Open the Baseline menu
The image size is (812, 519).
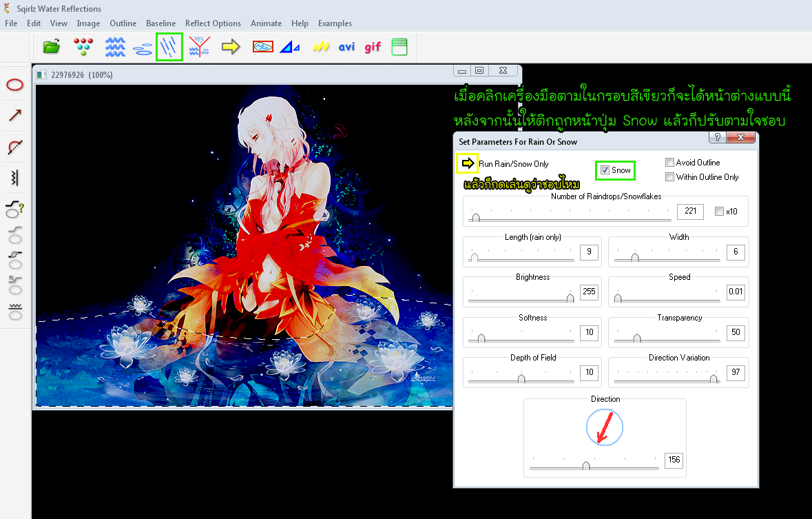point(160,23)
